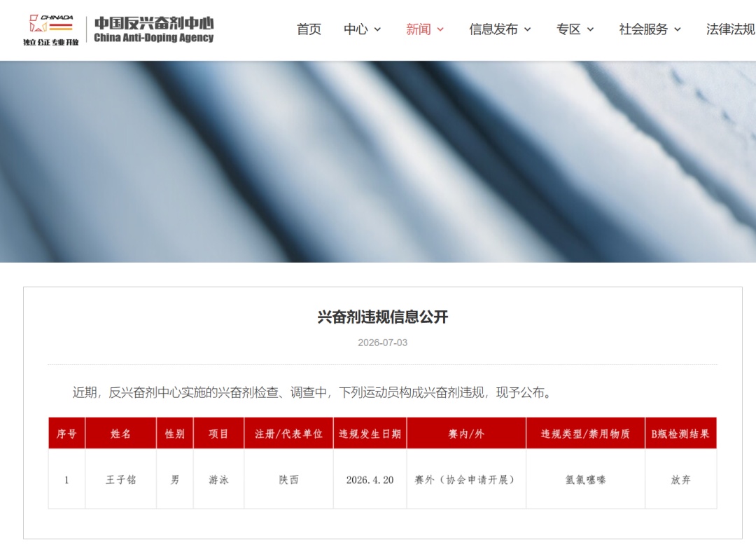Expand the 新闻 dropdown chevron
The height and width of the screenshot is (552, 756).
[x=440, y=30]
